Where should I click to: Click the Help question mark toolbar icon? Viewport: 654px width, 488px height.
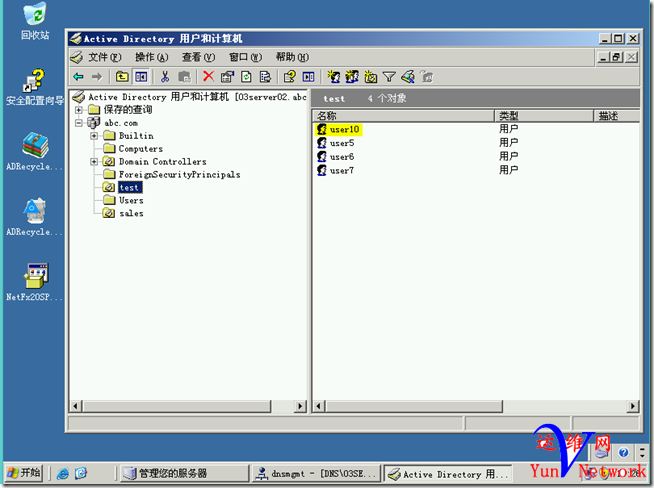[x=289, y=77]
